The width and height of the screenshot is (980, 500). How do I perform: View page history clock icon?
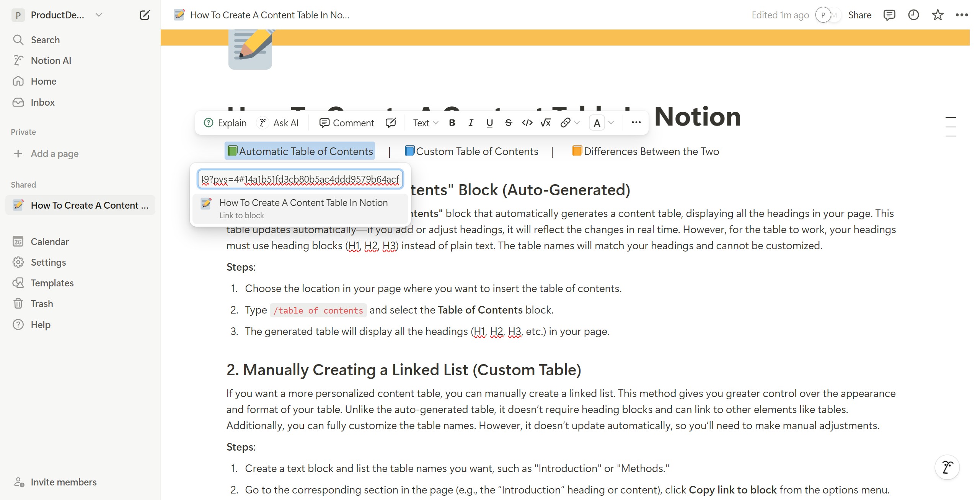[913, 15]
